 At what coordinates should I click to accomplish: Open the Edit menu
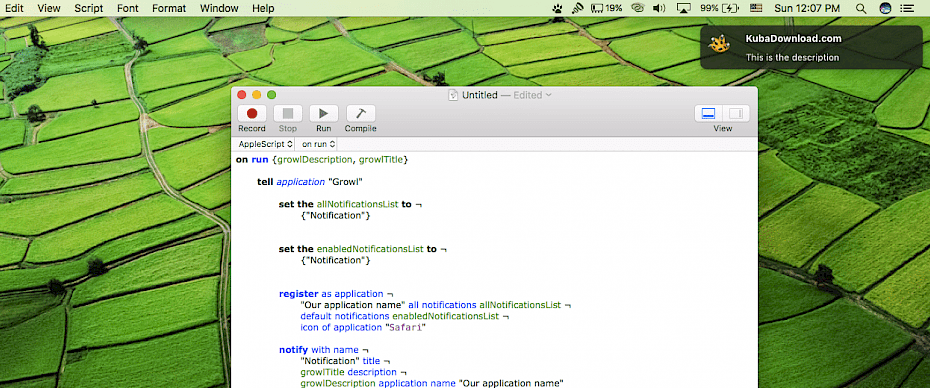(x=14, y=8)
